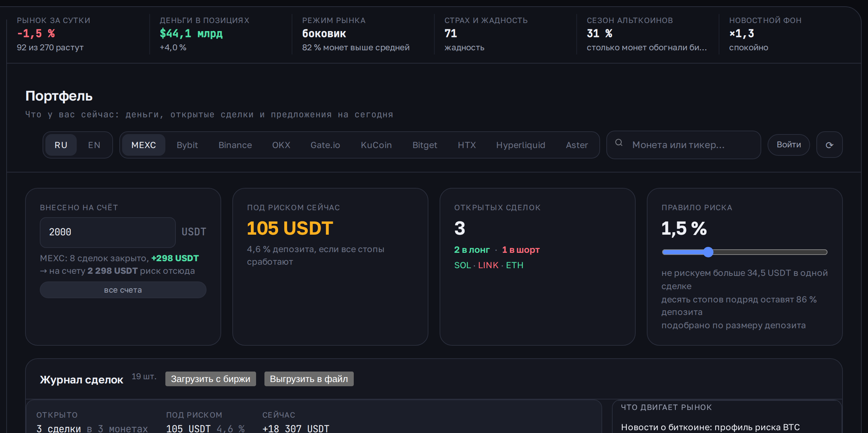Click the '$44,1 млрд' positions stat
The width and height of the screenshot is (868, 433).
point(191,34)
